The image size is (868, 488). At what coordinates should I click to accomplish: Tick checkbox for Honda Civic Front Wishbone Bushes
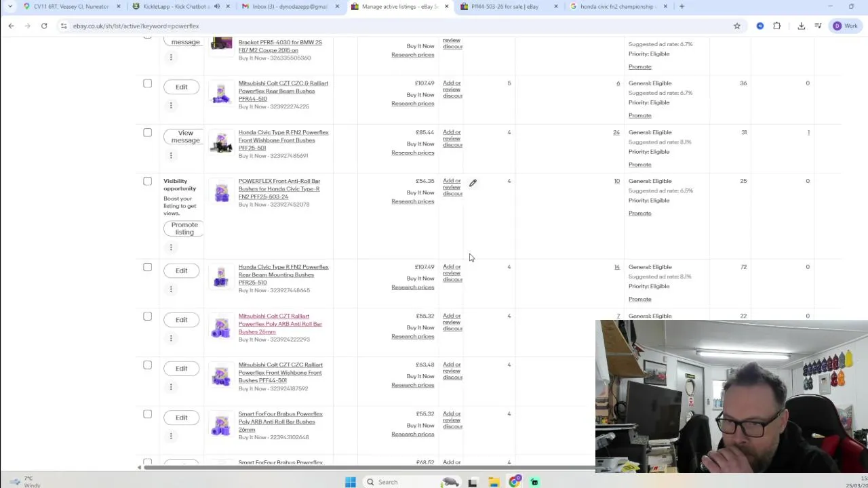click(147, 132)
